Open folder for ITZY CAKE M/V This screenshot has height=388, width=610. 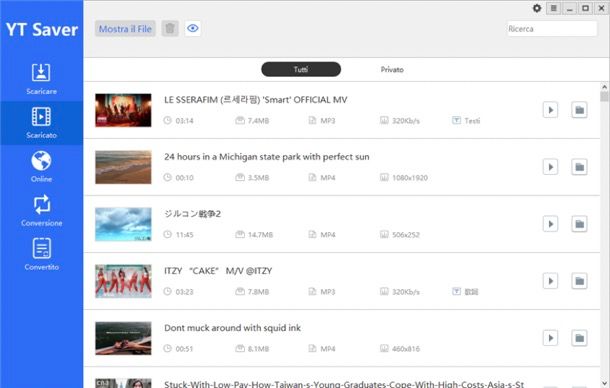[579, 281]
